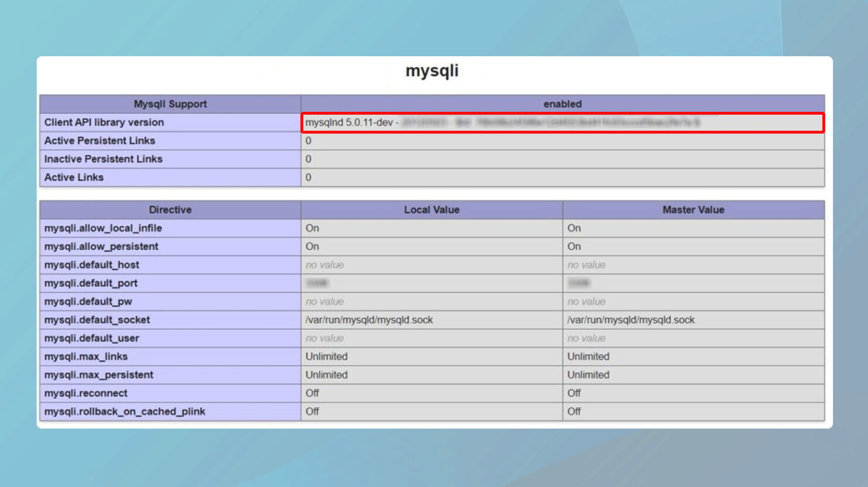The height and width of the screenshot is (487, 868).
Task: Click the Local Value column header
Action: [432, 210]
